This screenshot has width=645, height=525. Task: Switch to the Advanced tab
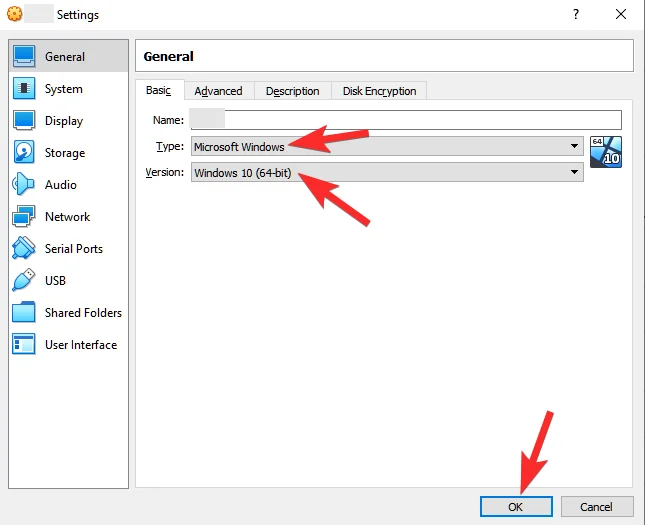[218, 91]
